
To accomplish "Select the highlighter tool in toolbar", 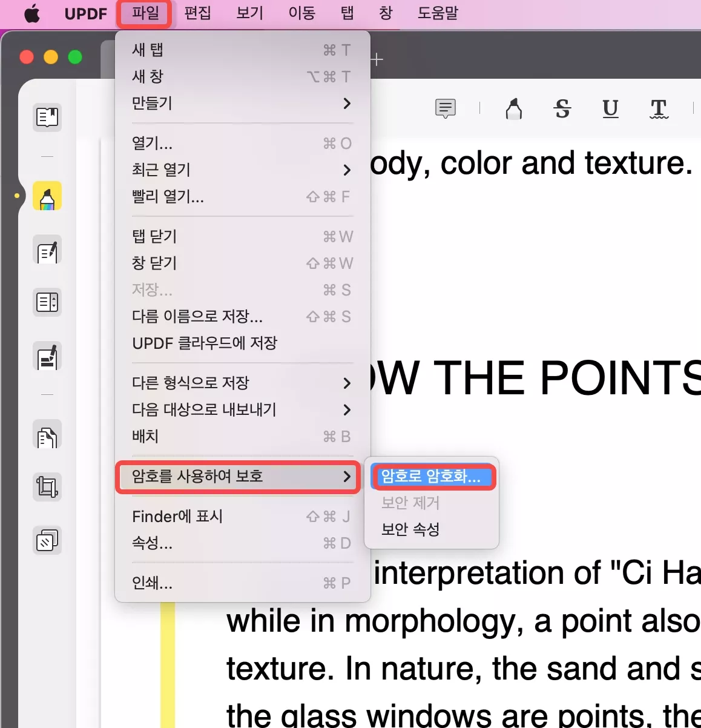I will click(514, 109).
